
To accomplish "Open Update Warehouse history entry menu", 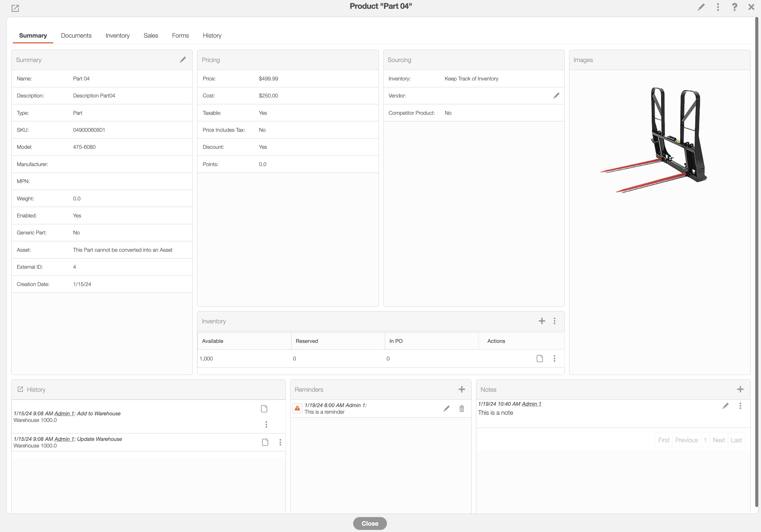I will point(280,442).
